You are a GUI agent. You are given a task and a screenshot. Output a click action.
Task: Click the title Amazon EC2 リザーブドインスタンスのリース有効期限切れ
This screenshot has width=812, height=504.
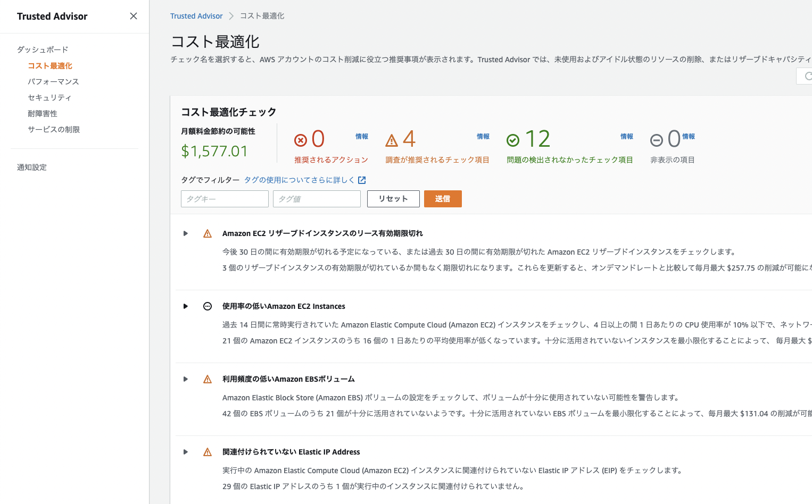coord(322,233)
